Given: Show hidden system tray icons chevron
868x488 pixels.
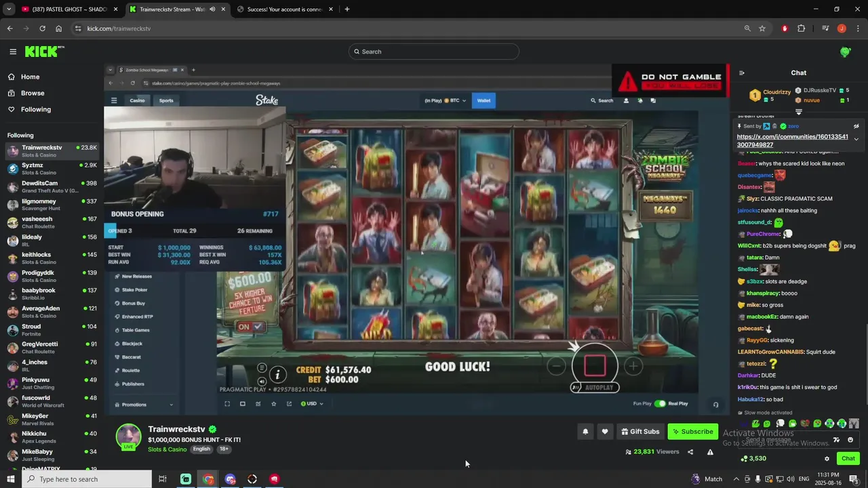Looking at the screenshot, I should click(736, 479).
